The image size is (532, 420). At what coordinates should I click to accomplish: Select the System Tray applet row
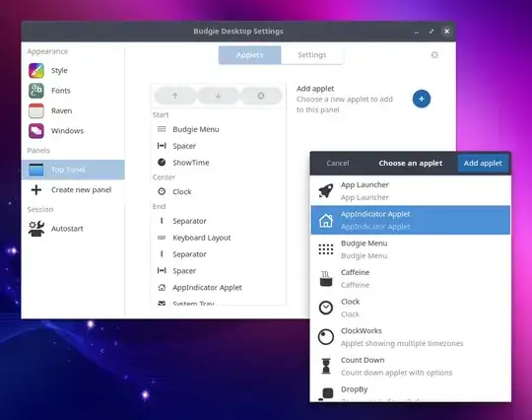218,302
